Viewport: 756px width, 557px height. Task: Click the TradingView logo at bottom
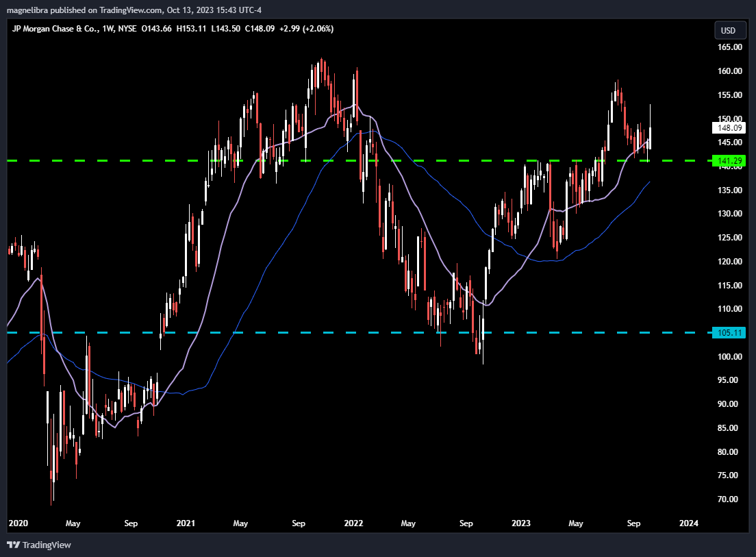pos(39,545)
